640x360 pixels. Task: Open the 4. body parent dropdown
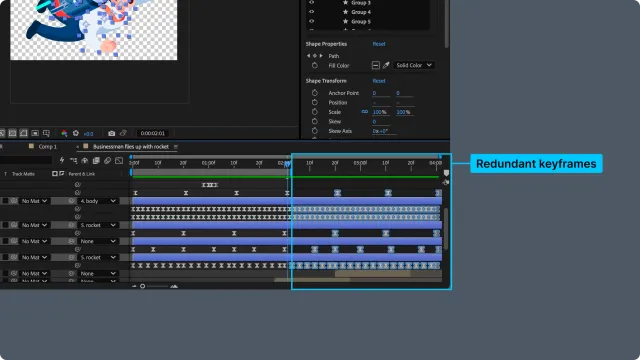(98, 201)
